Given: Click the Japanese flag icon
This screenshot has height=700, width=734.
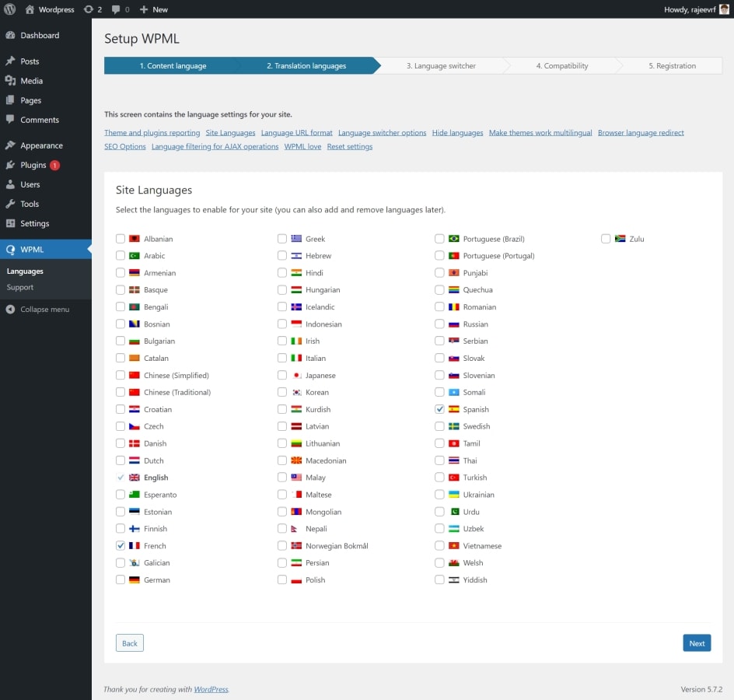Looking at the screenshot, I should point(296,375).
